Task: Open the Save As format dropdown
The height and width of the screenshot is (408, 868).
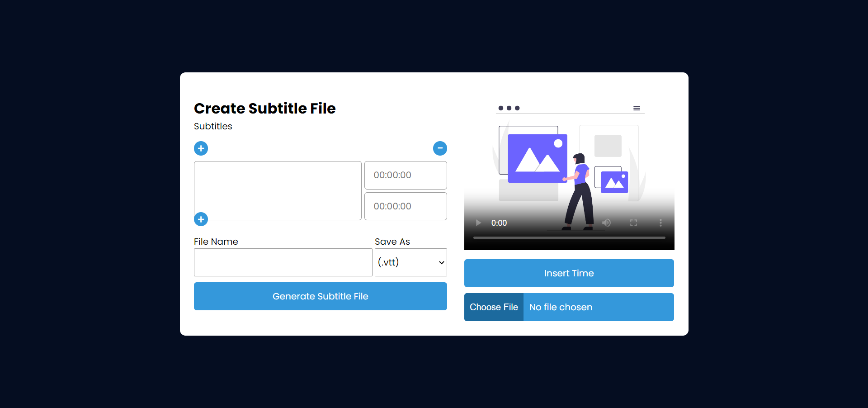Action: (x=410, y=262)
